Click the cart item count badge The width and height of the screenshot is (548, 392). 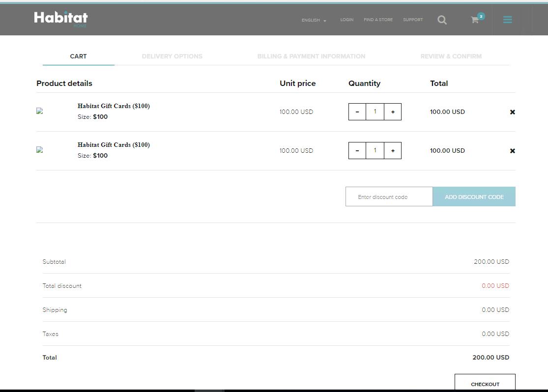coord(481,16)
